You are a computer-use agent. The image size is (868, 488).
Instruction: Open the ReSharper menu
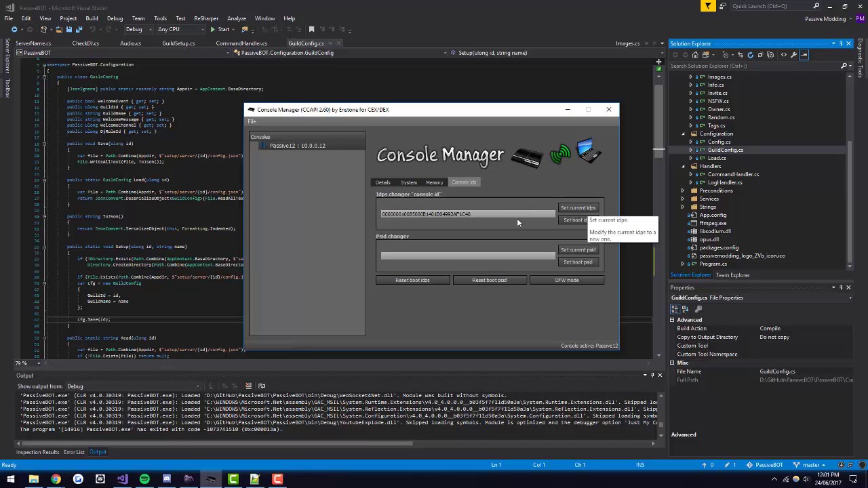click(x=206, y=18)
